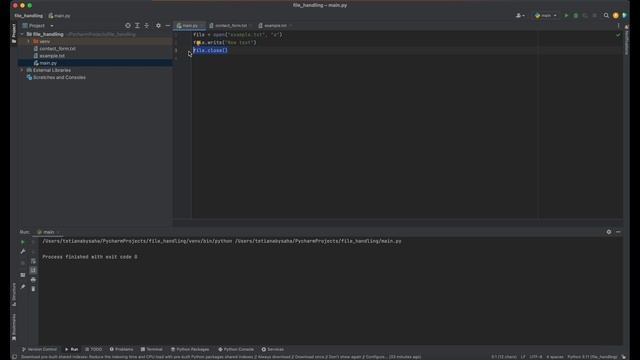Click the interpreter path console output line

[x=222, y=241]
